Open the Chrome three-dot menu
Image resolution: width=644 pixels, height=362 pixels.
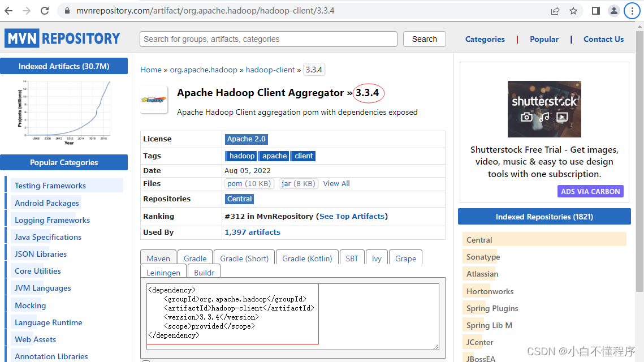(632, 11)
